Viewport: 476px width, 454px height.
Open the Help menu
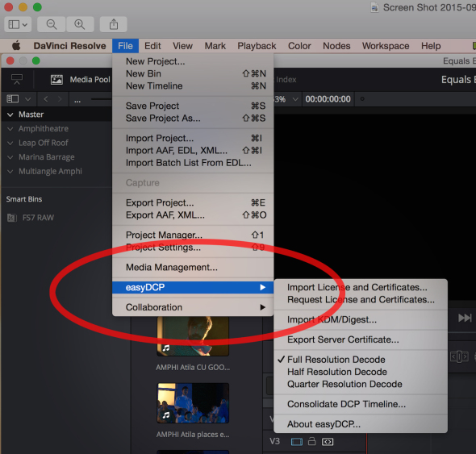[x=431, y=46]
